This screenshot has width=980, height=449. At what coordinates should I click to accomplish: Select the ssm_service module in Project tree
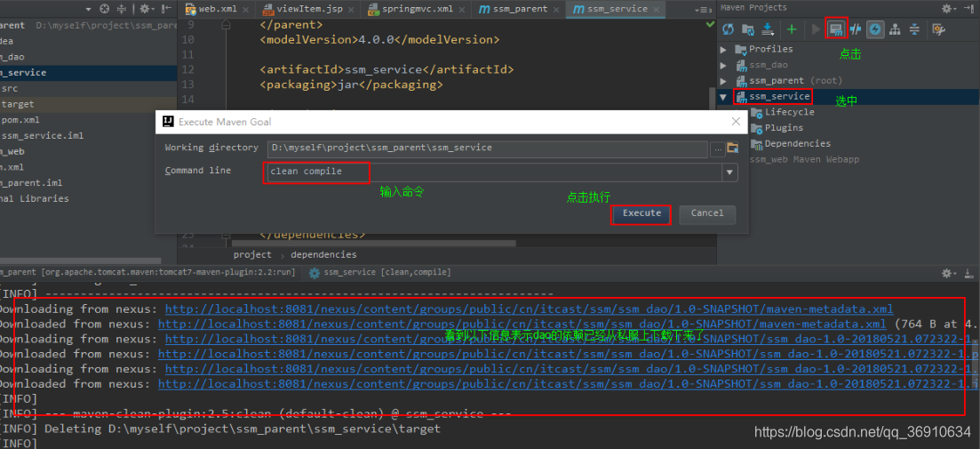click(23, 73)
